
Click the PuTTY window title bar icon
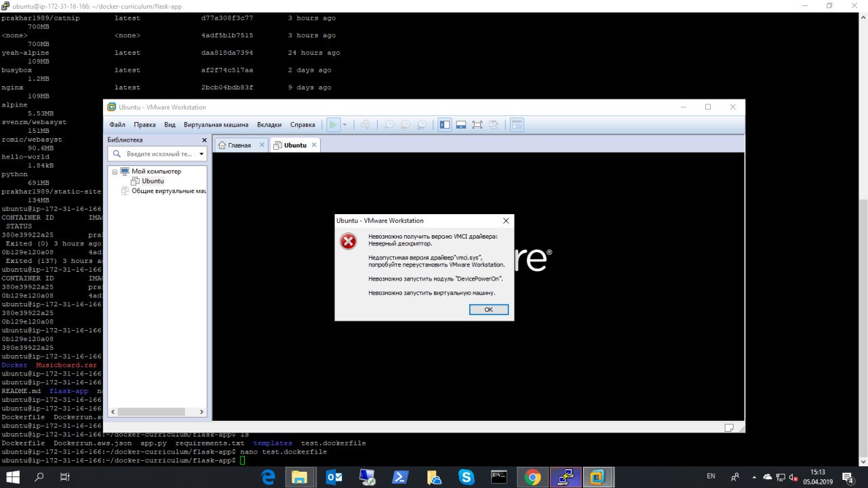pos(5,5)
